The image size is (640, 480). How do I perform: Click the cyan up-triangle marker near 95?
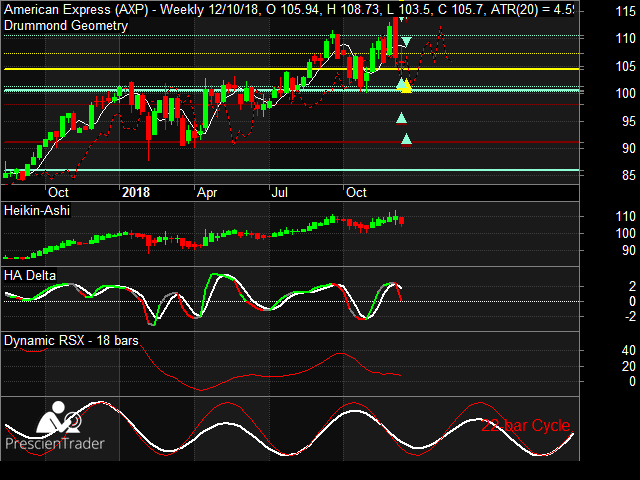click(402, 118)
